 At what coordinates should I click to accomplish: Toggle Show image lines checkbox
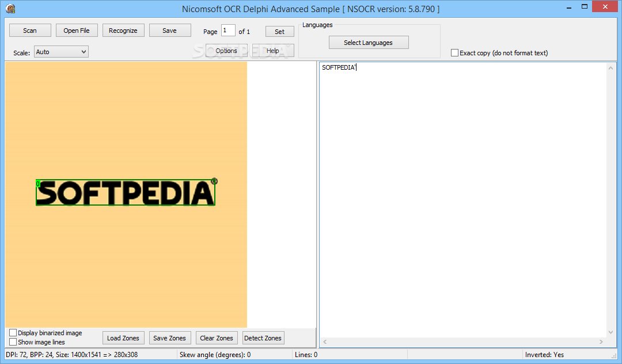(x=13, y=342)
